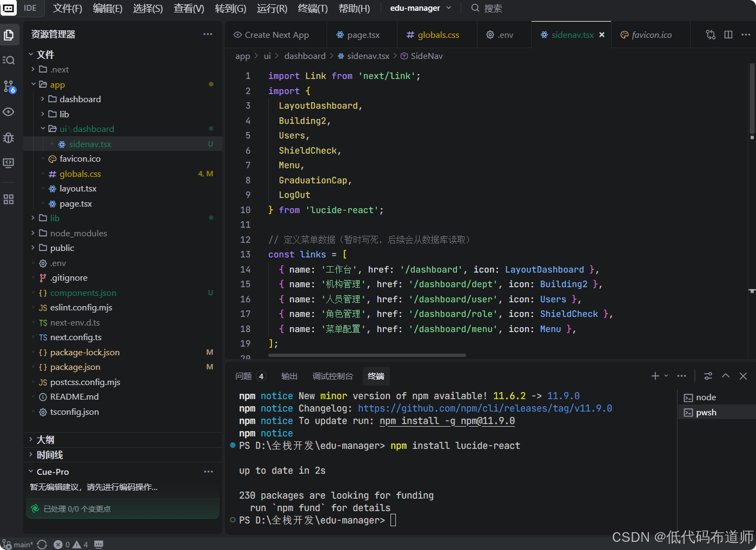
Task: Open the edu-manager project dropdown
Action: point(421,8)
